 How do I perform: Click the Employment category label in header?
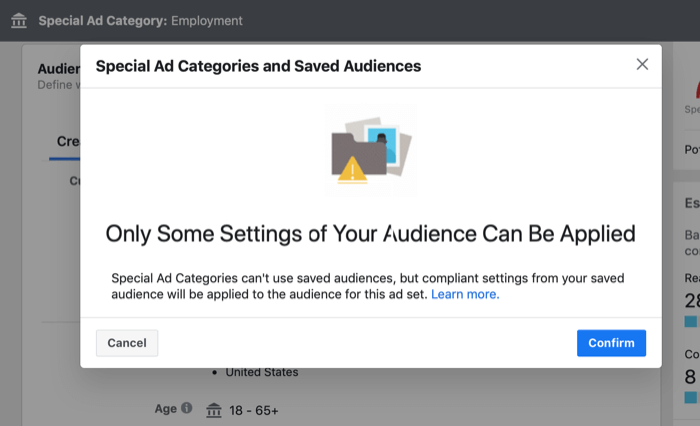(x=207, y=20)
